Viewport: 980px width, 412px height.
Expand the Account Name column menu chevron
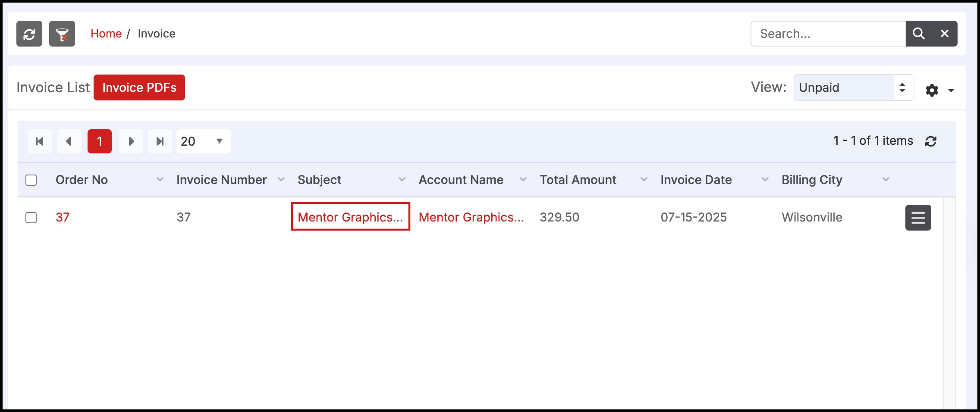[x=523, y=180]
